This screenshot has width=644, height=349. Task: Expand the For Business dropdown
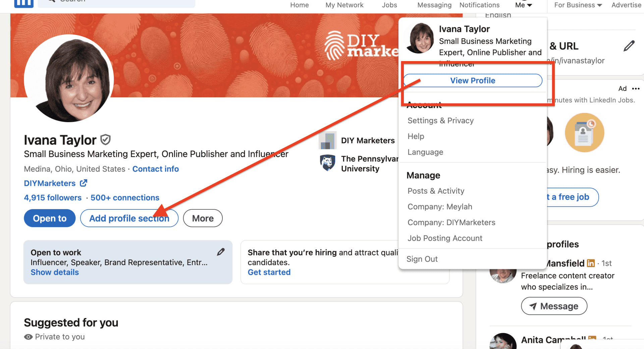(x=577, y=5)
